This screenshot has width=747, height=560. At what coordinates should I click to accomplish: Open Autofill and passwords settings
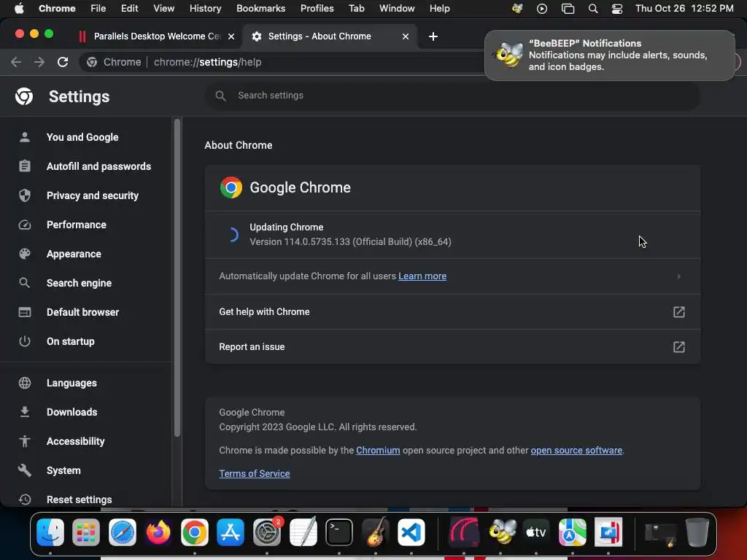(98, 166)
